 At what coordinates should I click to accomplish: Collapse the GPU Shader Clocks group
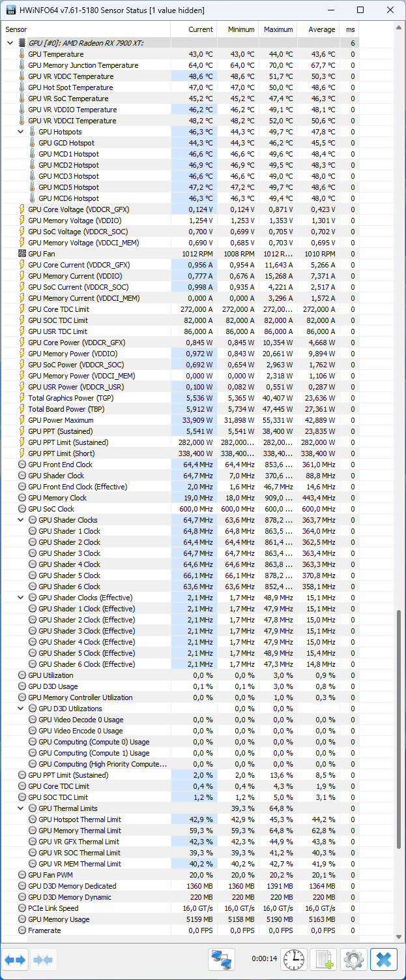click(x=21, y=520)
